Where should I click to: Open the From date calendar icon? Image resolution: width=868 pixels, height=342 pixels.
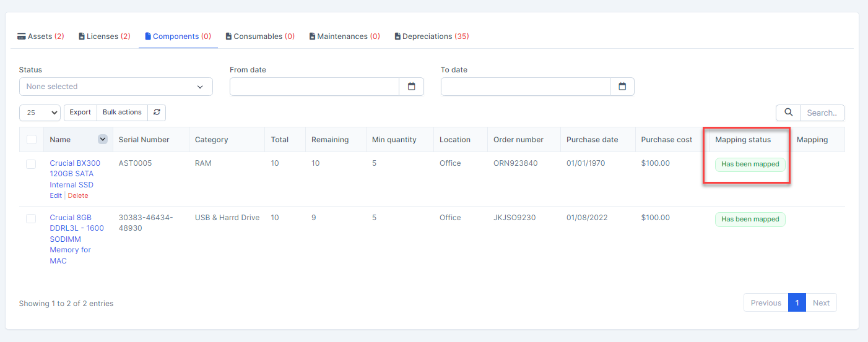411,87
